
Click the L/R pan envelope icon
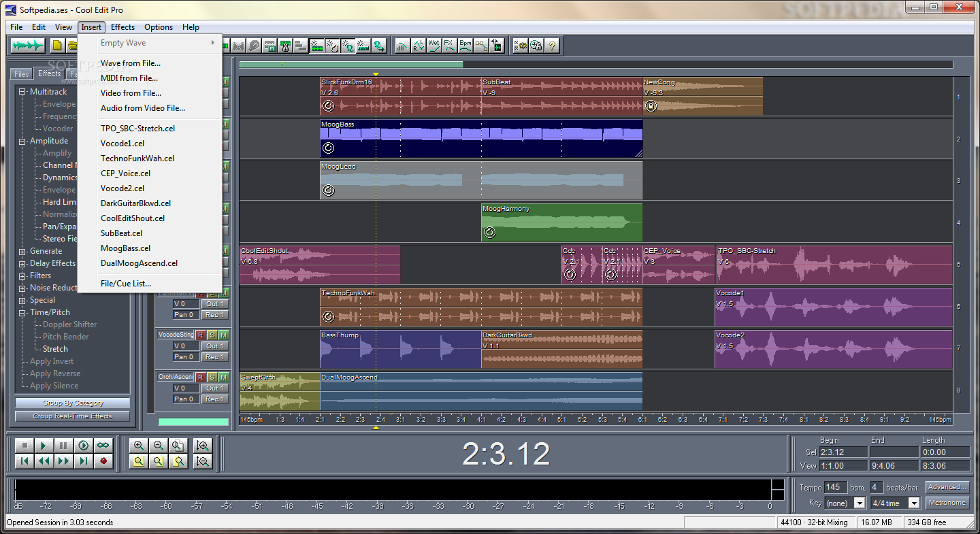418,46
